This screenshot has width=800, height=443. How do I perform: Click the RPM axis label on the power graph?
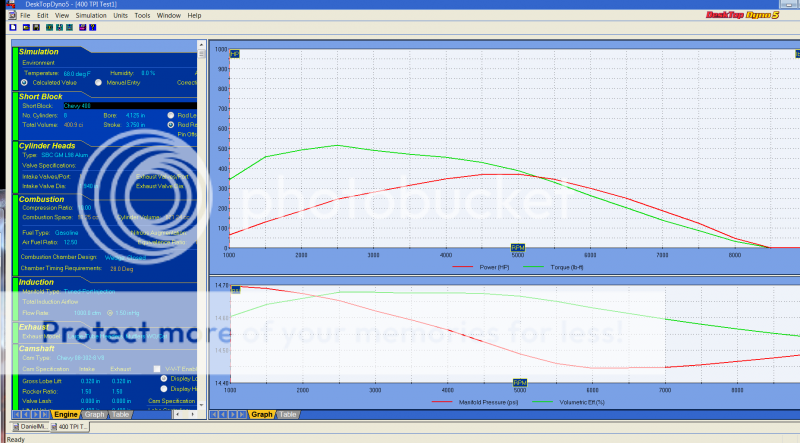pyautogui.click(x=518, y=246)
